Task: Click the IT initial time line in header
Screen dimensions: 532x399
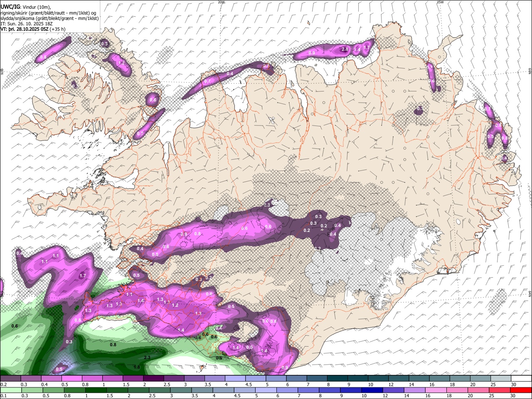Action: click(27, 24)
